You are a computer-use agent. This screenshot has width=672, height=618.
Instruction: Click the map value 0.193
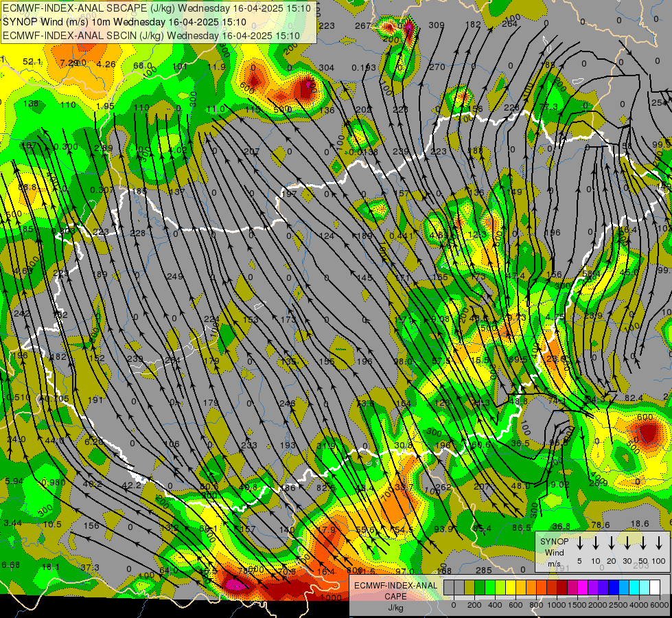(x=364, y=68)
